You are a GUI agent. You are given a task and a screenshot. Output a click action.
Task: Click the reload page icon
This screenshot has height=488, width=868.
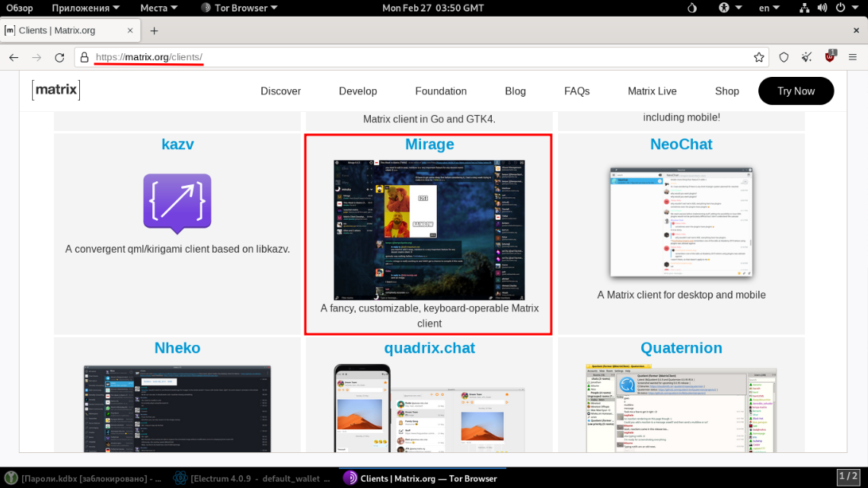59,57
